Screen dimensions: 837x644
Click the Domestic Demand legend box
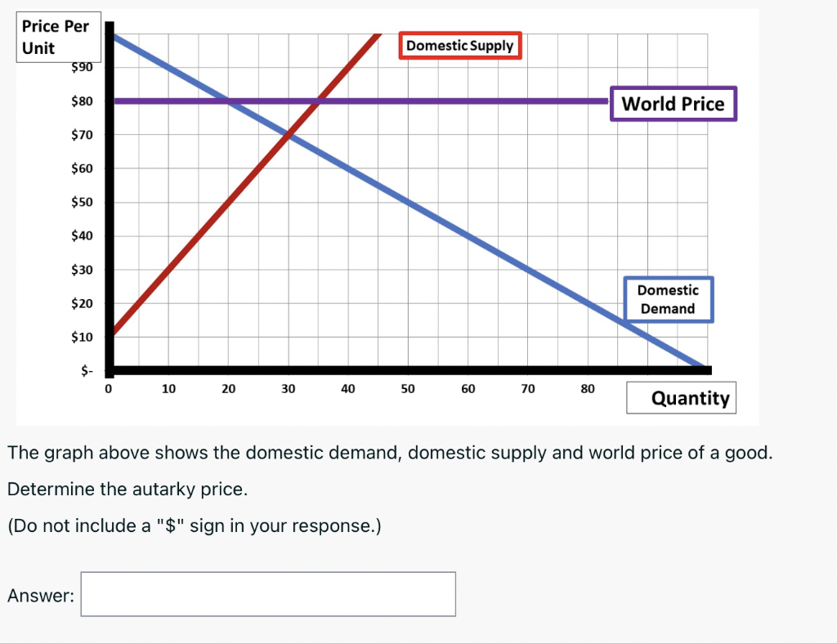pyautogui.click(x=668, y=299)
